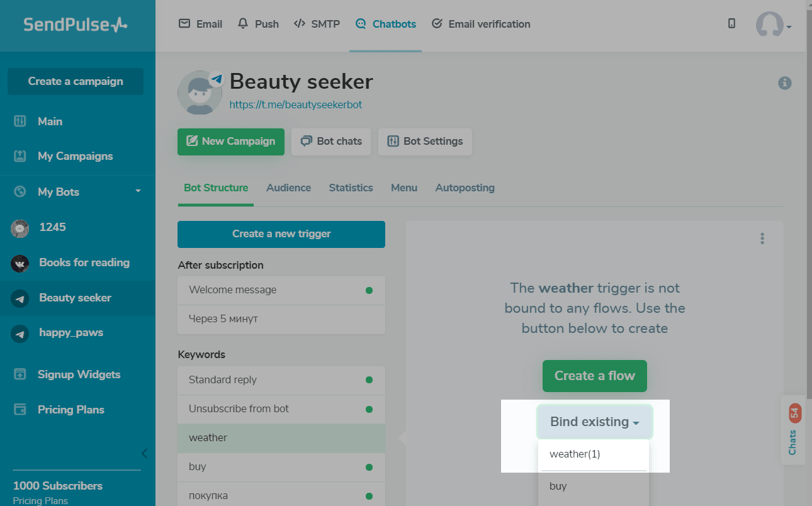This screenshot has height=506, width=812.
Task: Open Bot Settings
Action: click(425, 142)
